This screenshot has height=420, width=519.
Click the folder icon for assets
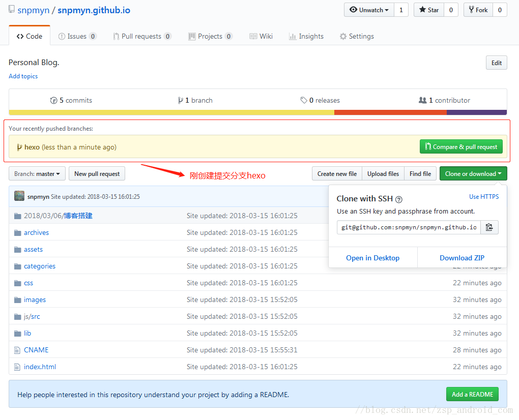[17, 250]
